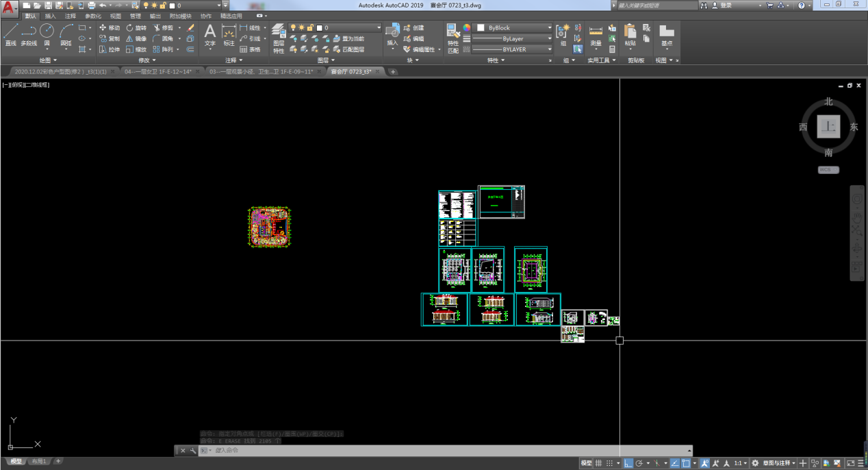Click Make Current (置为当前) layer button
868x470 pixels.
[x=349, y=39]
